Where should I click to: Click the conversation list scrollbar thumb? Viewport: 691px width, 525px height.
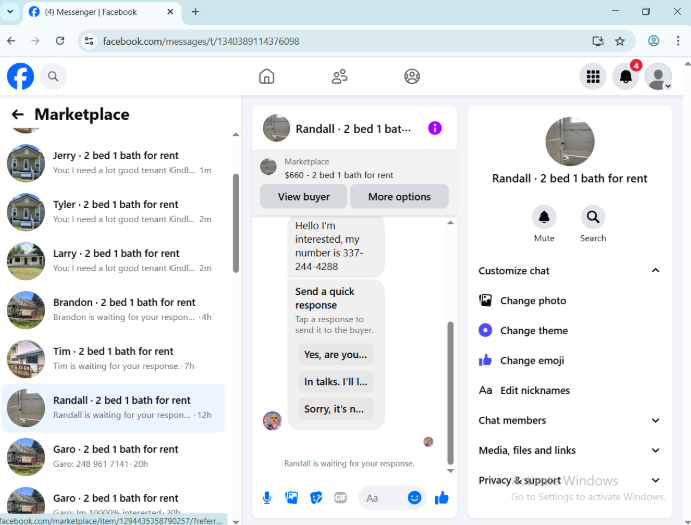(236, 223)
